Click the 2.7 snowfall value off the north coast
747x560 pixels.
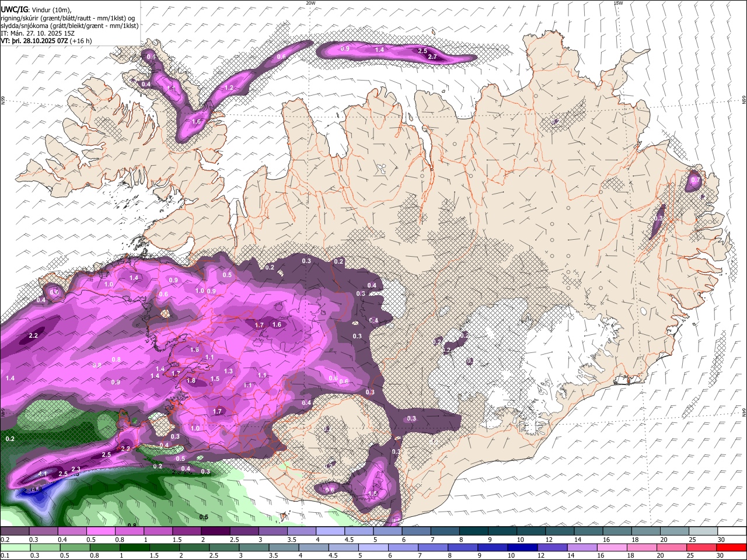point(432,57)
